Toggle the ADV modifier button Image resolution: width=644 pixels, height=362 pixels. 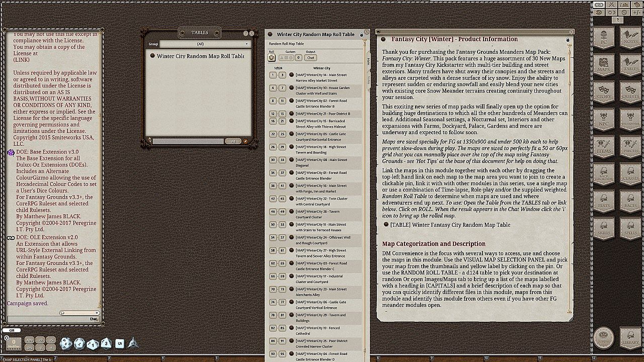29,340
